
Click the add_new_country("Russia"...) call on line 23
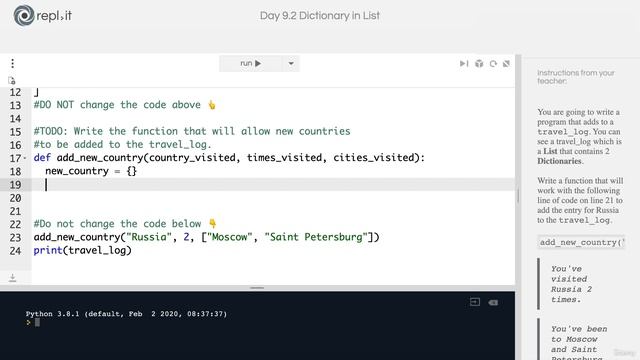206,237
